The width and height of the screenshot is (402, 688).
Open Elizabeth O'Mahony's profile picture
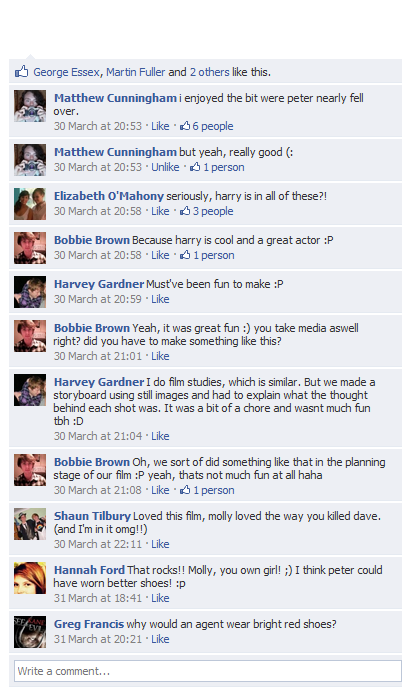30,204
